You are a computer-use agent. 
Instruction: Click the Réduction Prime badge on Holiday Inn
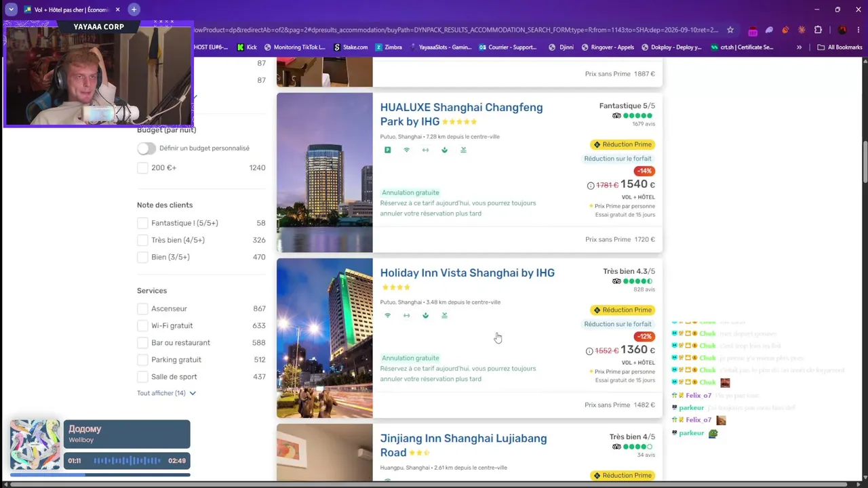coord(623,310)
